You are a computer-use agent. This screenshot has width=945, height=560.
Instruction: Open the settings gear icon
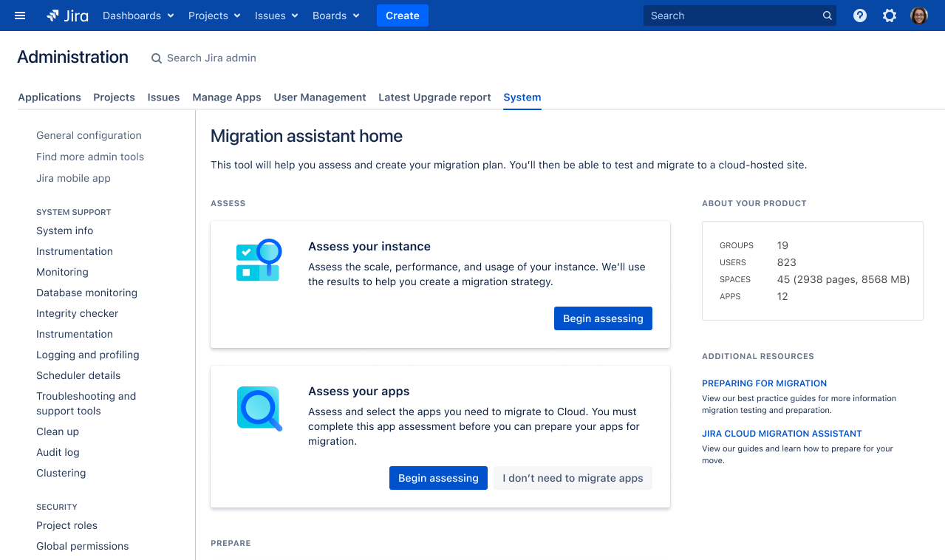(890, 16)
